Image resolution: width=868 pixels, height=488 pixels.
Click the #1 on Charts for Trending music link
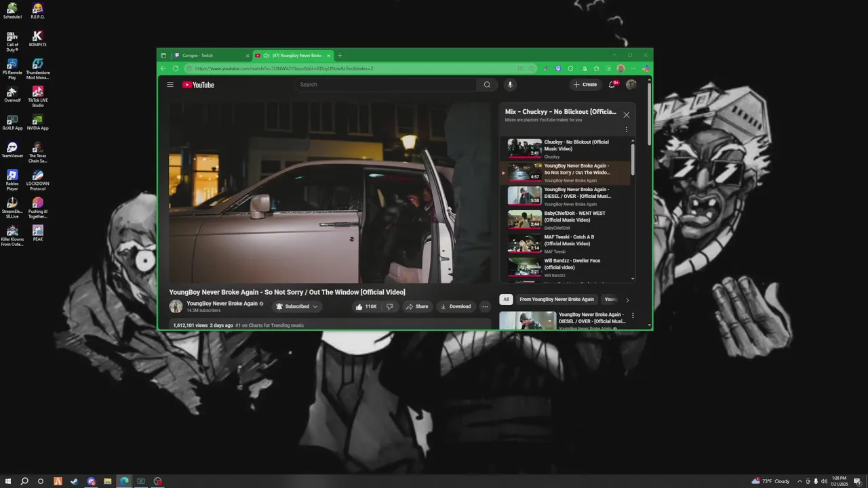click(269, 325)
